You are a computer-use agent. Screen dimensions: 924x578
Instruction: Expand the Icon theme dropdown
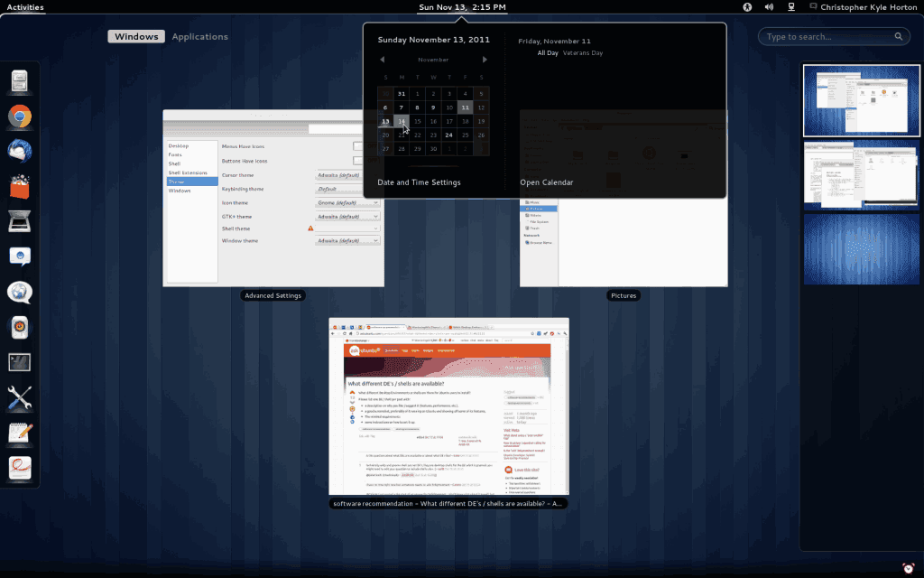pyautogui.click(x=346, y=202)
